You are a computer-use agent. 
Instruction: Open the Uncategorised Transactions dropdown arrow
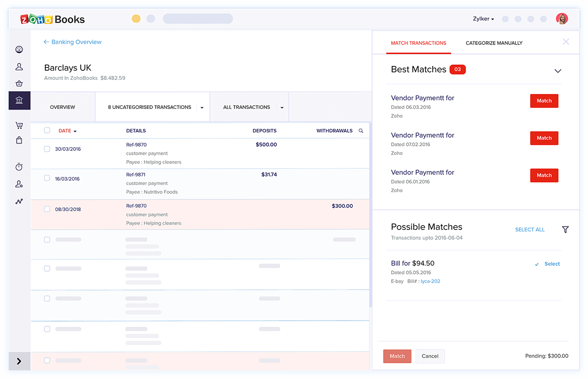[202, 108]
